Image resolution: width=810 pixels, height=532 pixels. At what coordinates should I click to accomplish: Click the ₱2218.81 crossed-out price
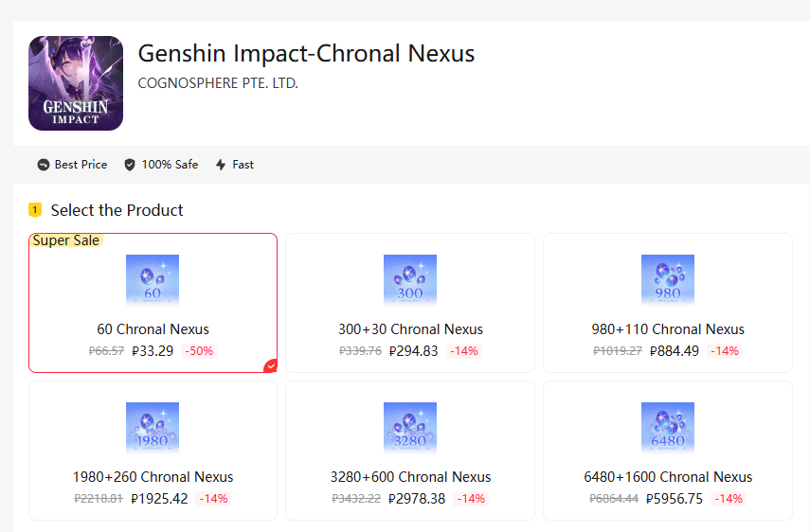tap(99, 499)
